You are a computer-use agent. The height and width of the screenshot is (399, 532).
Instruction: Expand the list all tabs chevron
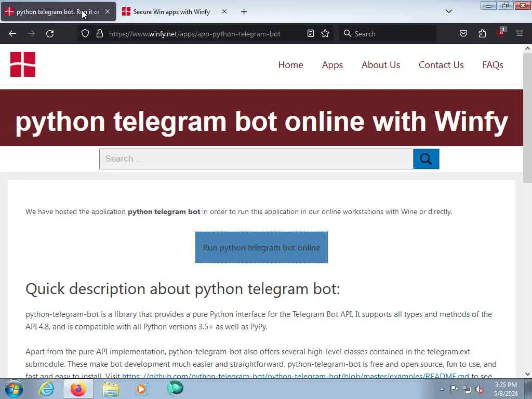coord(448,11)
